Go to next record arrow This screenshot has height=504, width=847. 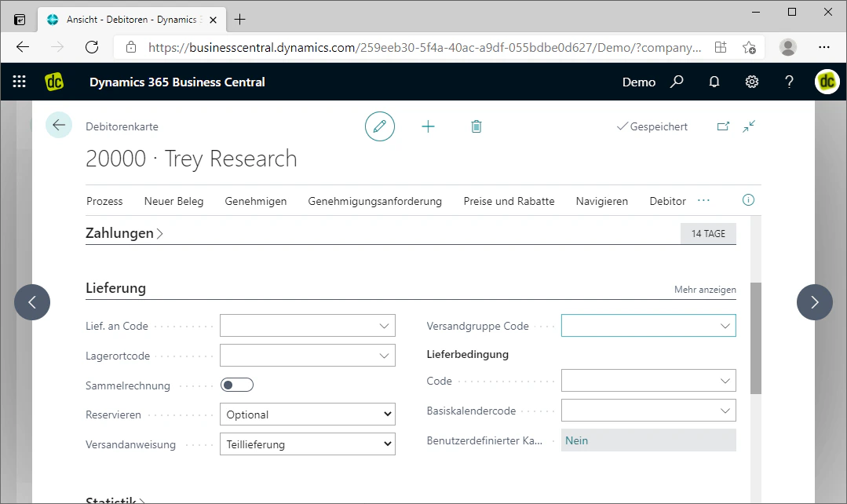point(815,302)
